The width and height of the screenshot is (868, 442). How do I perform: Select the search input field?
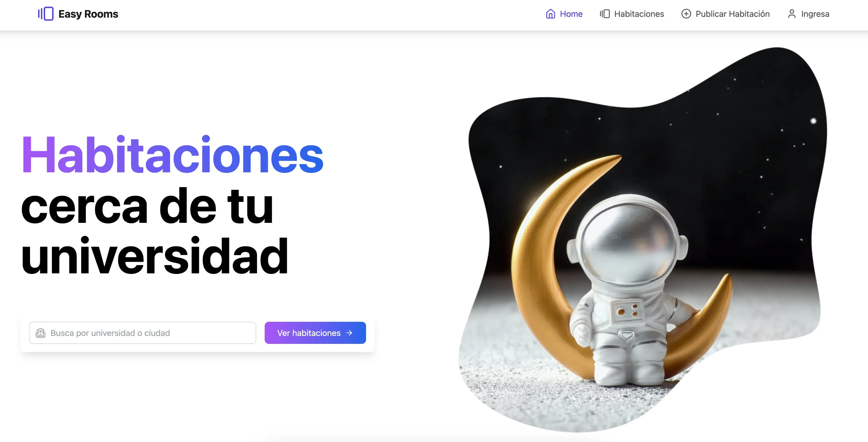click(143, 333)
